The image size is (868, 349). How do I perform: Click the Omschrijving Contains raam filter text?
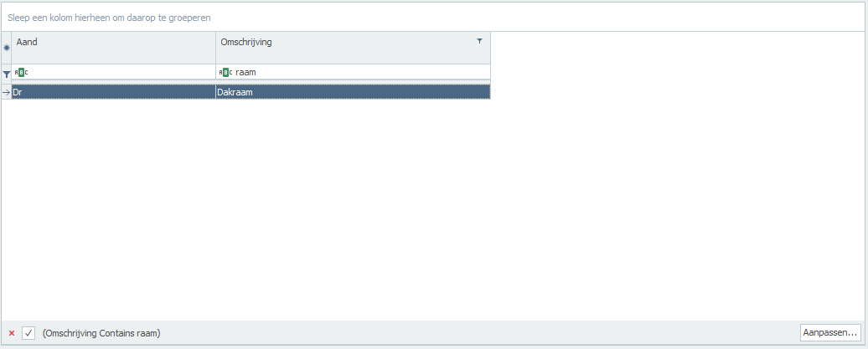tap(101, 333)
